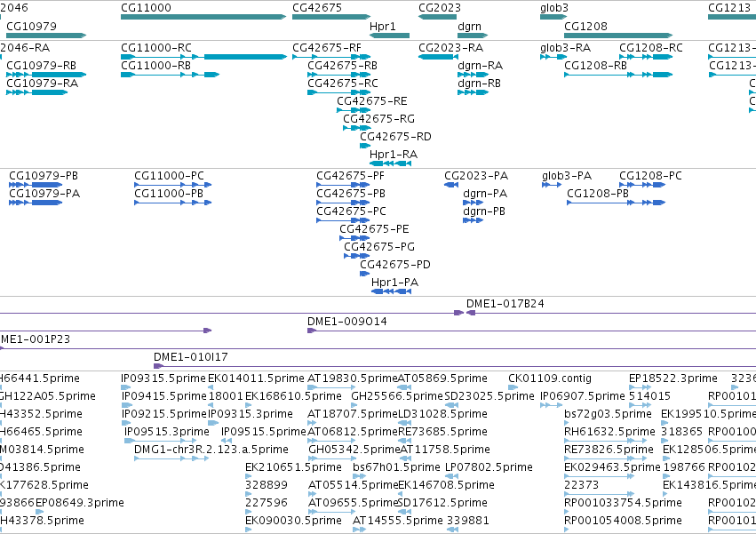The height and width of the screenshot is (534, 756).
Task: Select the CG42675-RD transcript label
Action: [396, 137]
